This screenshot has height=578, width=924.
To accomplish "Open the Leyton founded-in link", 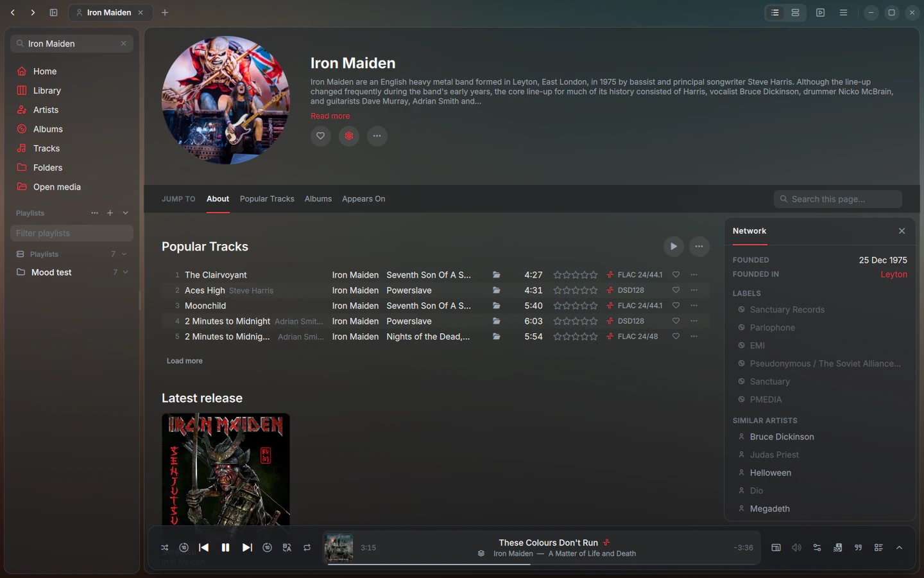I will point(894,274).
